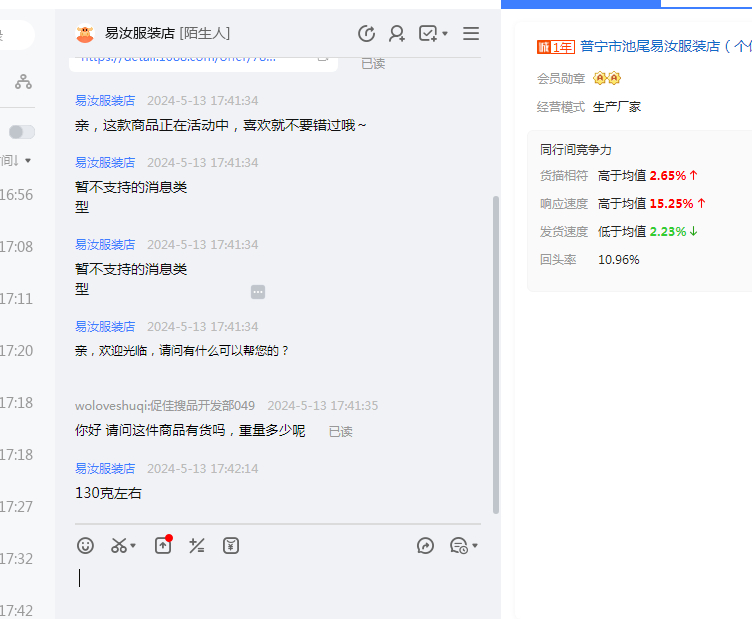This screenshot has width=752, height=619.
Task: Click message 你好 请问这件商品有货吗
Action: [x=190, y=431]
